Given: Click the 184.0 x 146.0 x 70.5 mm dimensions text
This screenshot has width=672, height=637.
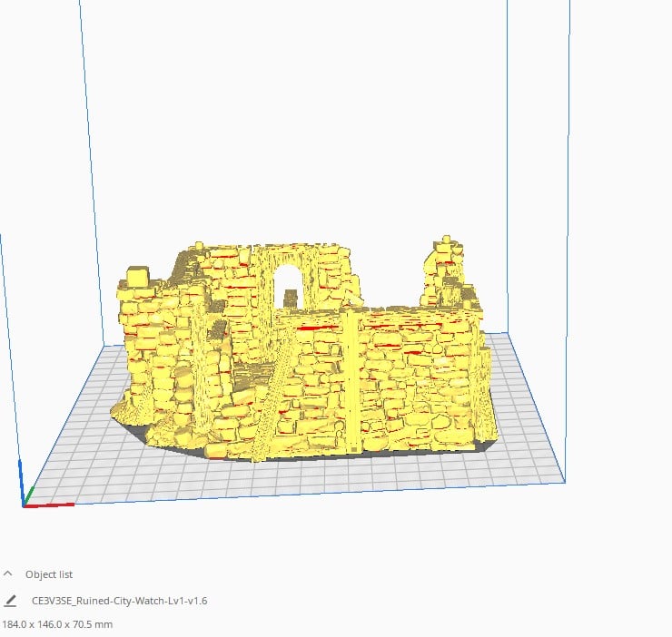Looking at the screenshot, I should [57, 624].
